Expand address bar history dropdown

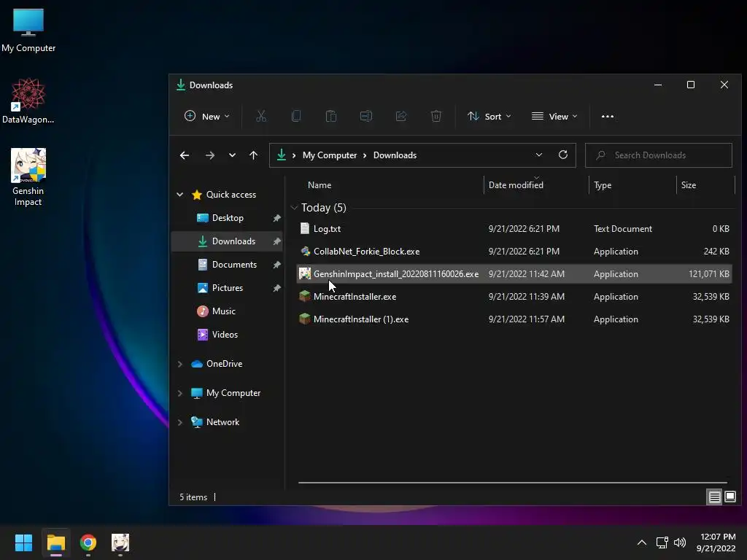click(x=539, y=155)
